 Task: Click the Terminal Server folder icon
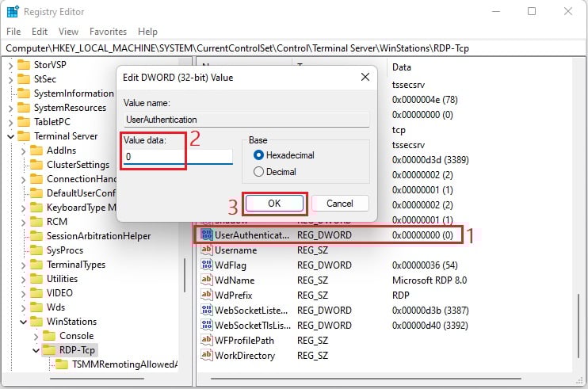pos(24,136)
